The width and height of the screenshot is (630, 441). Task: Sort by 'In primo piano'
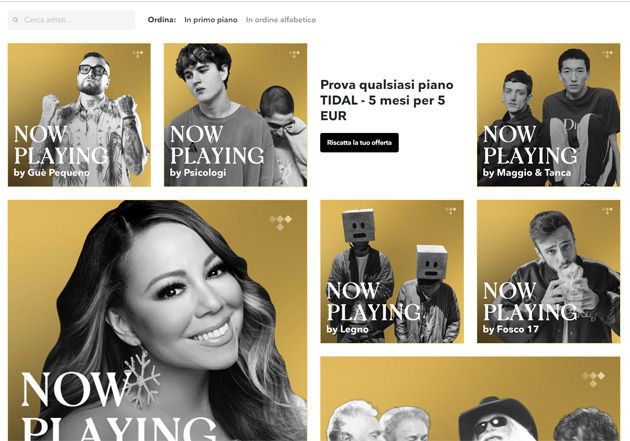[x=211, y=20]
